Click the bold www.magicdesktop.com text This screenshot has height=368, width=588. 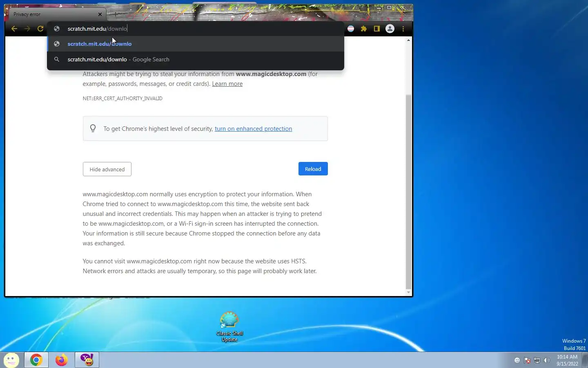point(271,74)
